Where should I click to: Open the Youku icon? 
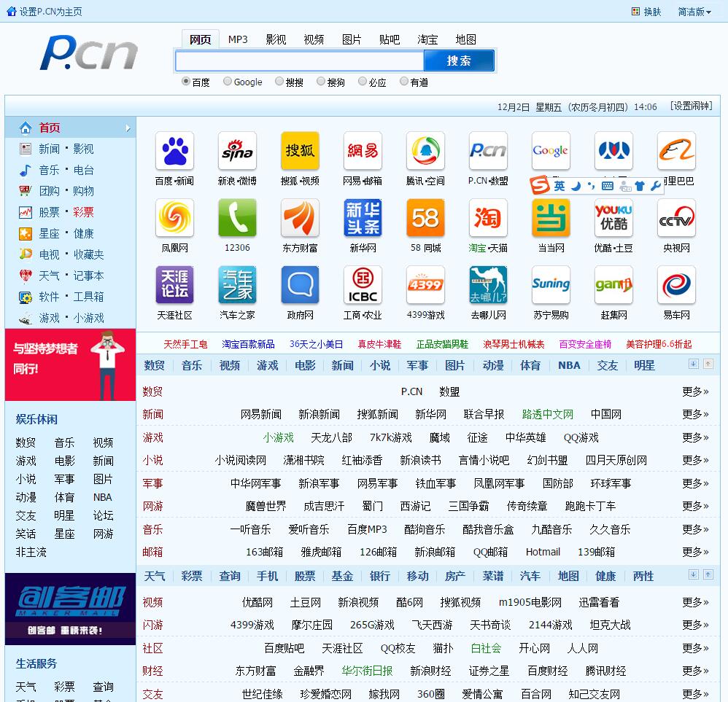pos(613,218)
